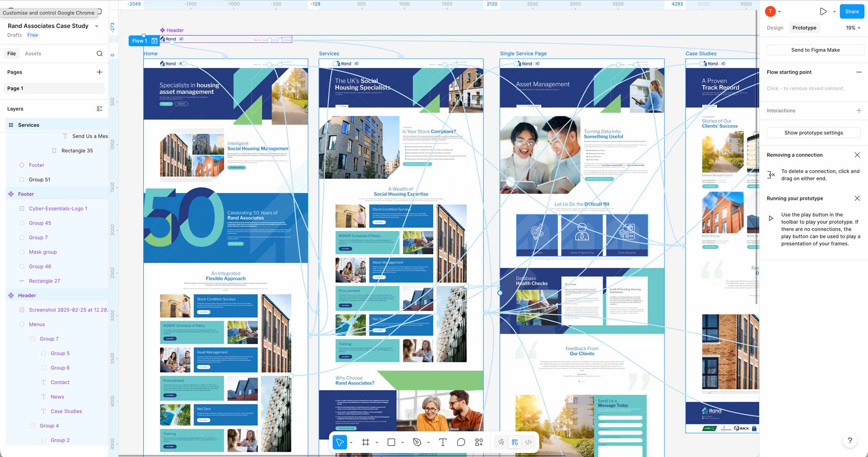Select the Group 51 layer
The width and height of the screenshot is (868, 457).
coord(39,179)
